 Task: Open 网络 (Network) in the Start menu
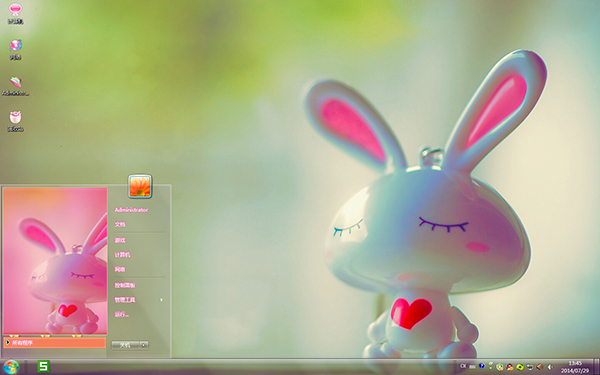tap(120, 269)
